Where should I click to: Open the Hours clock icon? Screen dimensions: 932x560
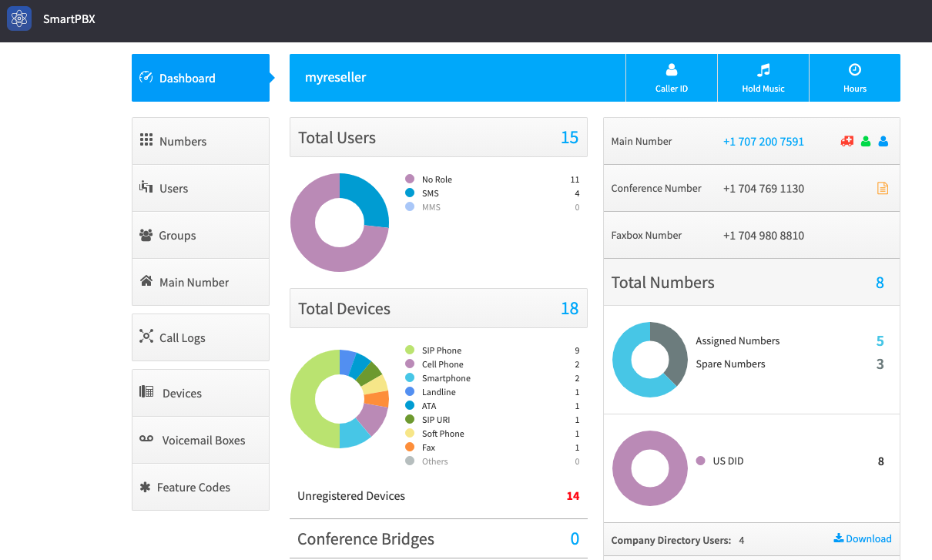(854, 70)
